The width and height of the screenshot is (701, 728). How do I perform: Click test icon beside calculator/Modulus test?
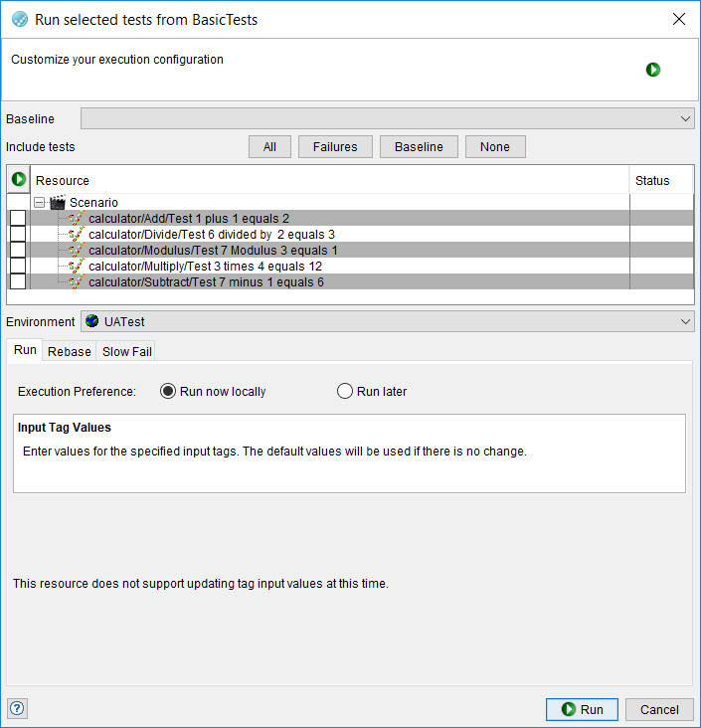(77, 250)
